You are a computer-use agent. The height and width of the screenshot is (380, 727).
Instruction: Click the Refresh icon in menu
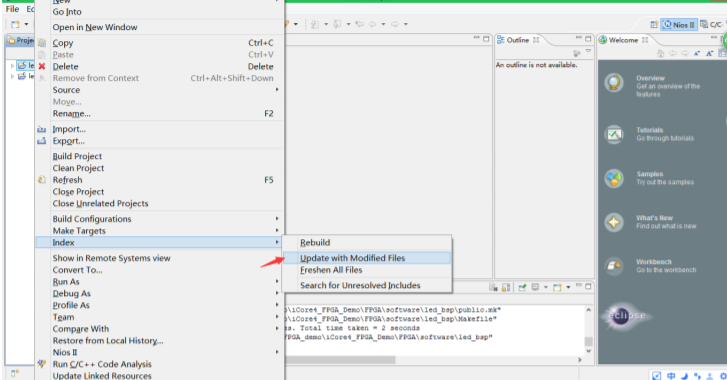point(42,180)
